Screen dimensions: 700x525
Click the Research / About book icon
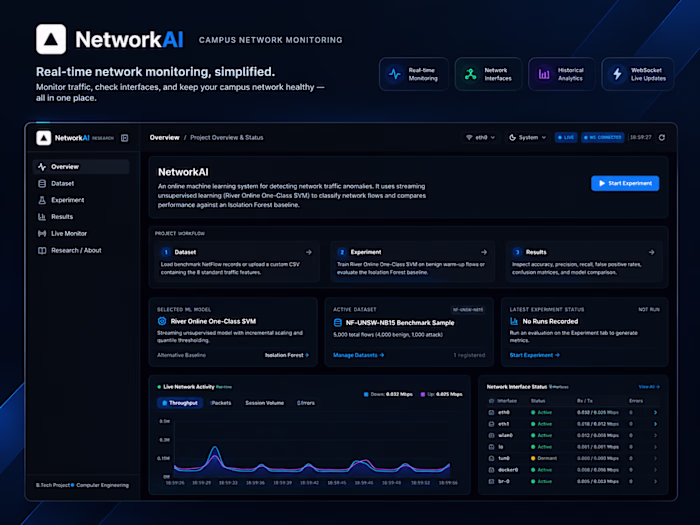42,250
